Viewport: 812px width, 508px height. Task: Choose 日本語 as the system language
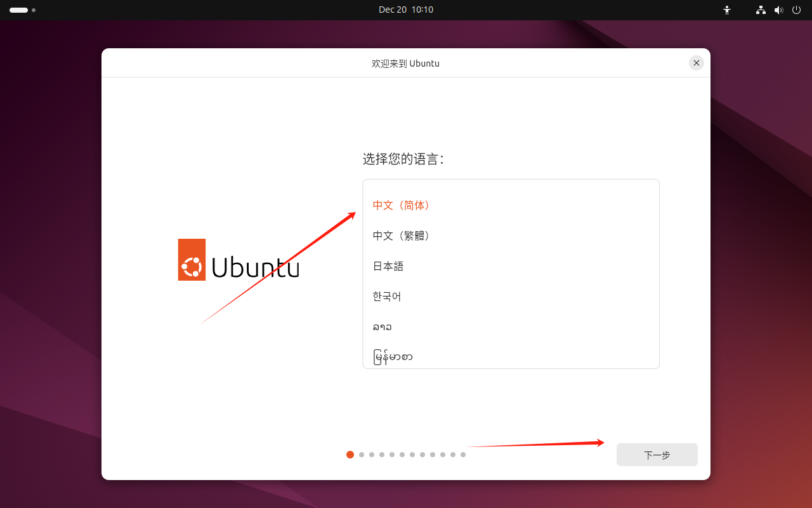coord(388,266)
